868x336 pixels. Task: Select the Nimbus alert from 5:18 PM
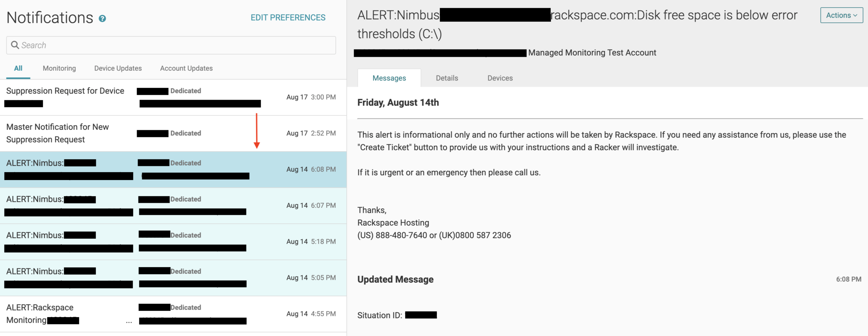173,242
